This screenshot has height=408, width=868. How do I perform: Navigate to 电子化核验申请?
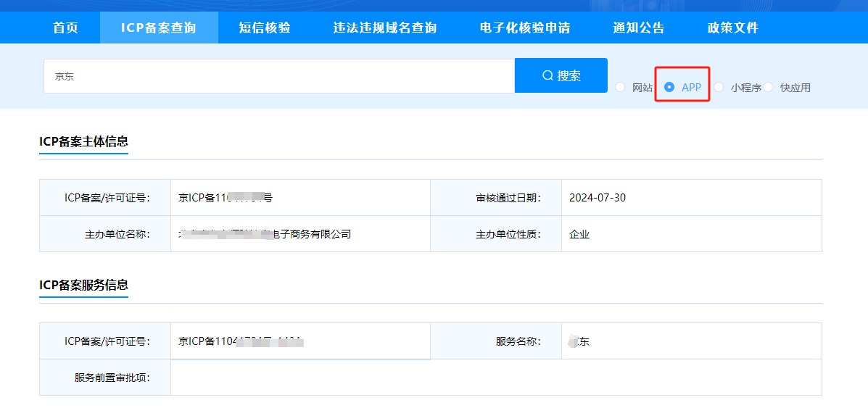(x=525, y=28)
